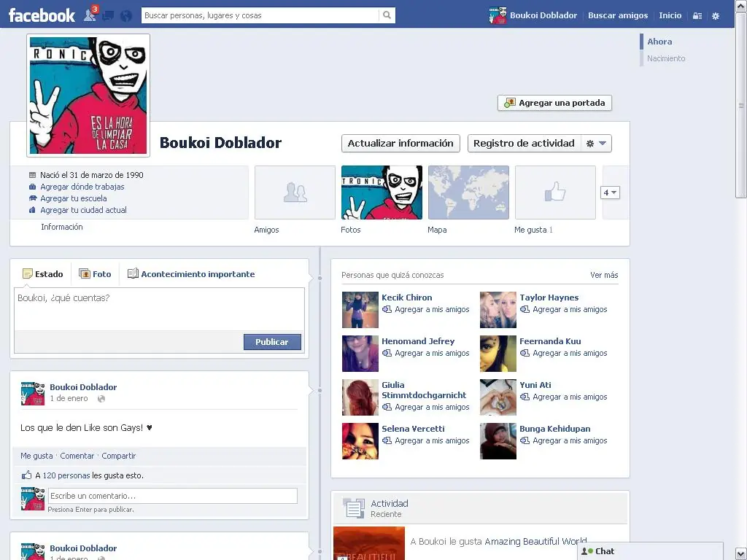This screenshot has height=560, width=747.
Task: Open Taylor Haynes profile name link
Action: pyautogui.click(x=549, y=297)
